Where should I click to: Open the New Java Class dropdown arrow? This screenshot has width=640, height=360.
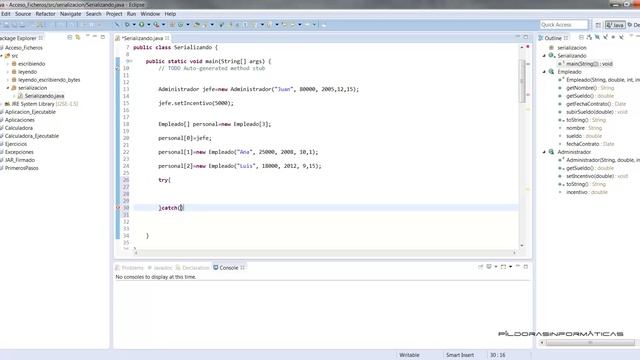[x=188, y=24]
